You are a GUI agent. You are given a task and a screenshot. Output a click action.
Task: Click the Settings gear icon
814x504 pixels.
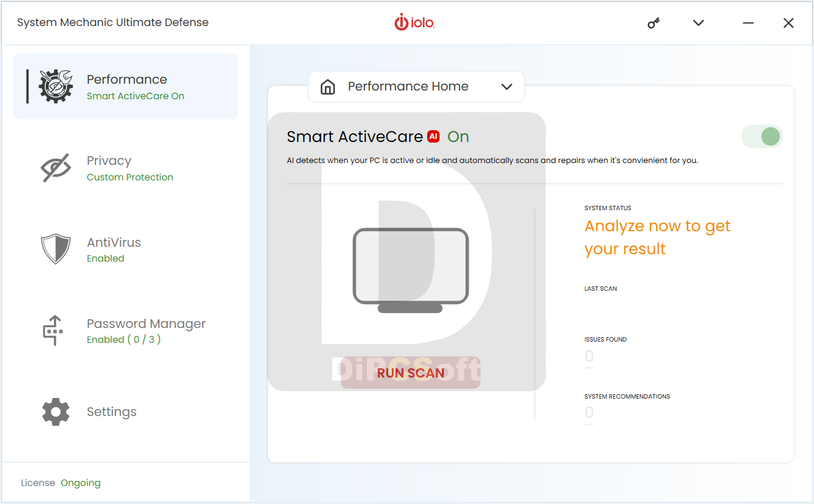tap(56, 412)
